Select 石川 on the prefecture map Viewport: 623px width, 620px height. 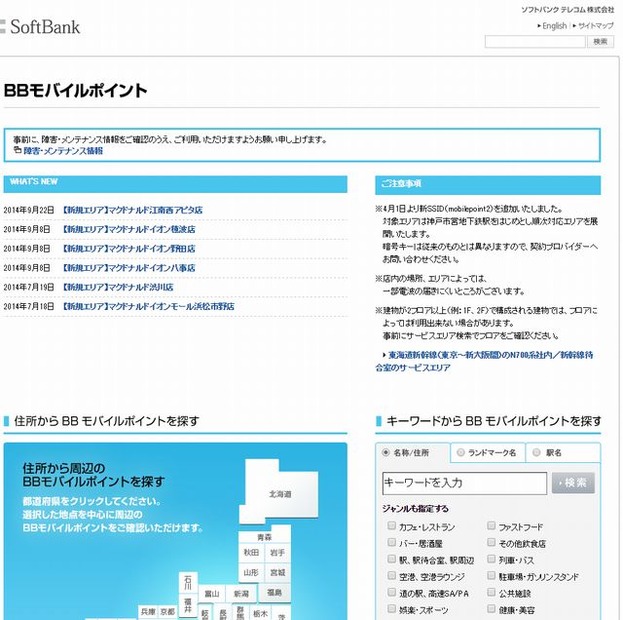click(x=188, y=583)
